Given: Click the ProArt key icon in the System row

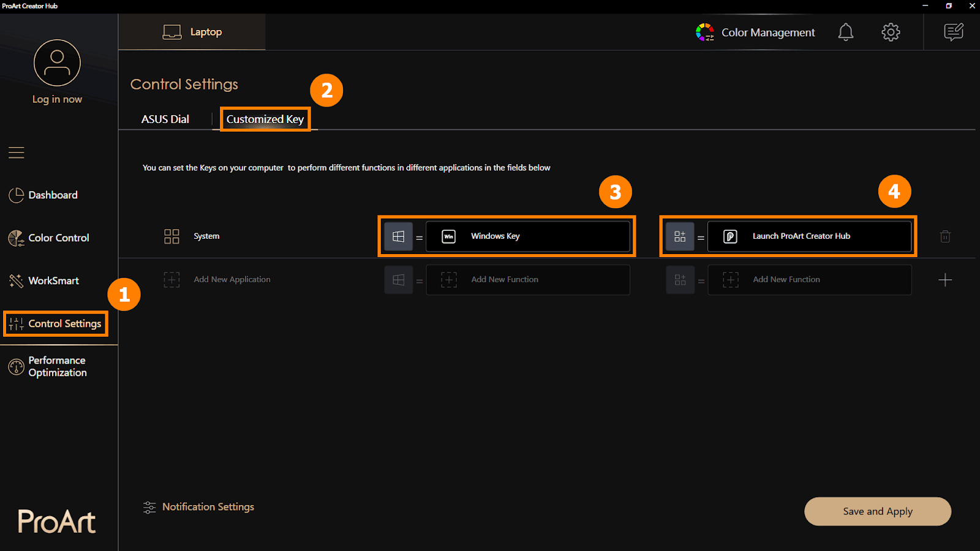Looking at the screenshot, I should [680, 236].
